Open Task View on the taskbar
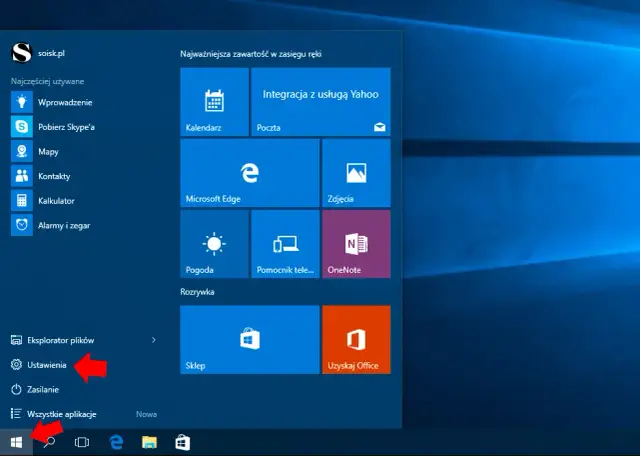Screen dimensions: 640x456 coord(82,442)
